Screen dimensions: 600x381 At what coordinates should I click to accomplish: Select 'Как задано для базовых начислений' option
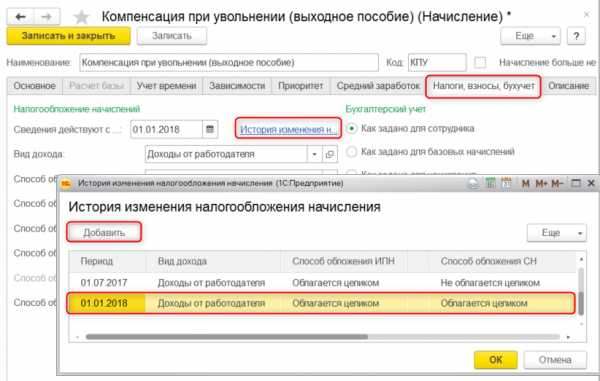(351, 152)
